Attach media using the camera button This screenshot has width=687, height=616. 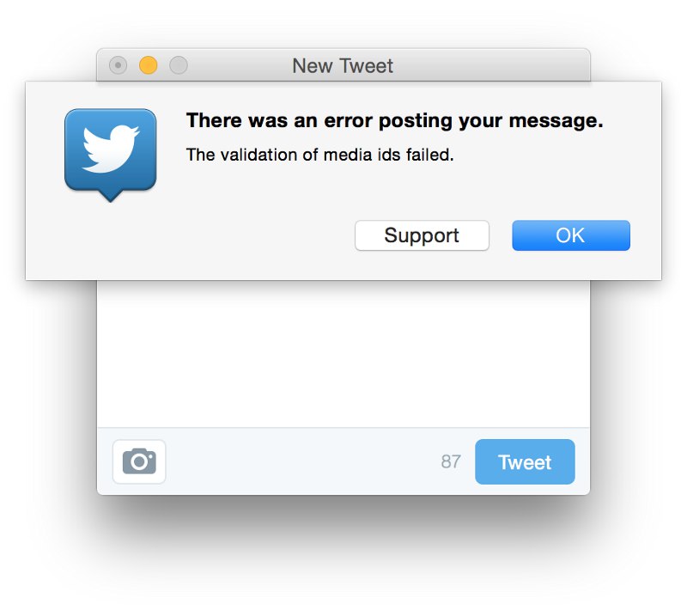click(139, 461)
